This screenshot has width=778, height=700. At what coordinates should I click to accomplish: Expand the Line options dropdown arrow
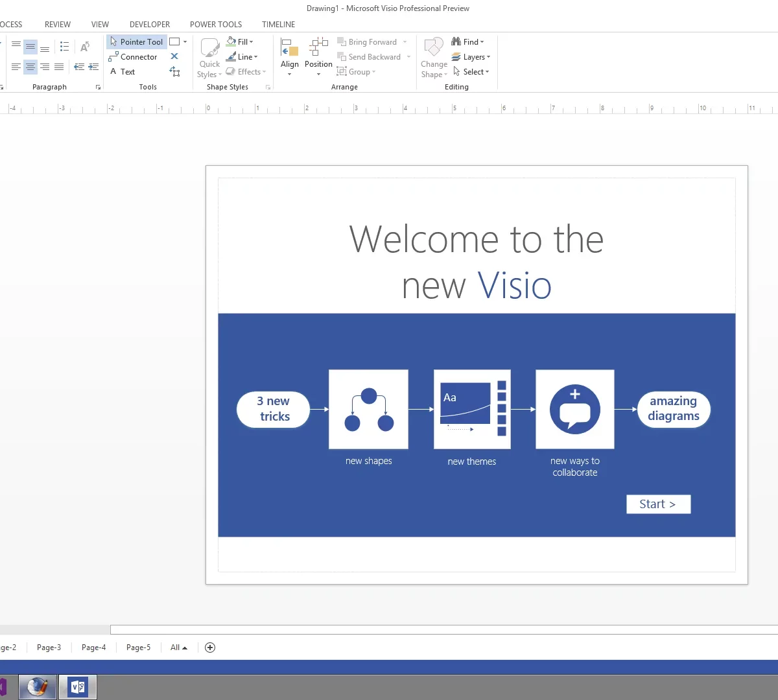255,57
